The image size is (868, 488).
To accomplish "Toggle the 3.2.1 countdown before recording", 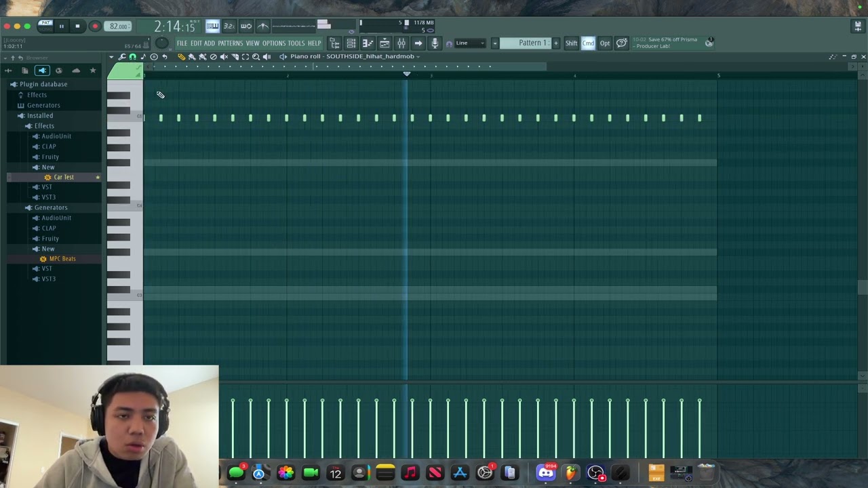I will click(x=229, y=26).
